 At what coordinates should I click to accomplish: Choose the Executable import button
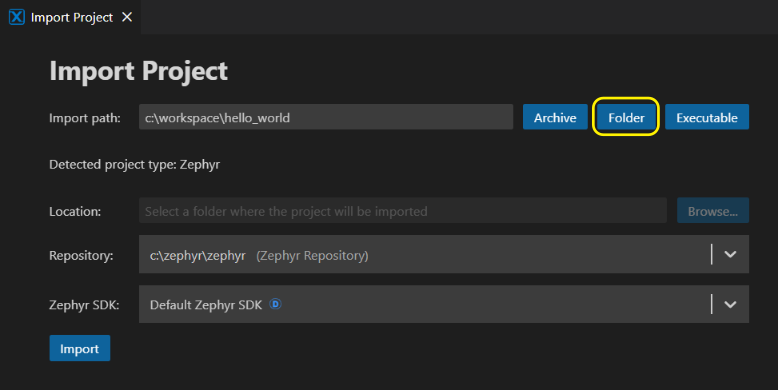pyautogui.click(x=707, y=117)
